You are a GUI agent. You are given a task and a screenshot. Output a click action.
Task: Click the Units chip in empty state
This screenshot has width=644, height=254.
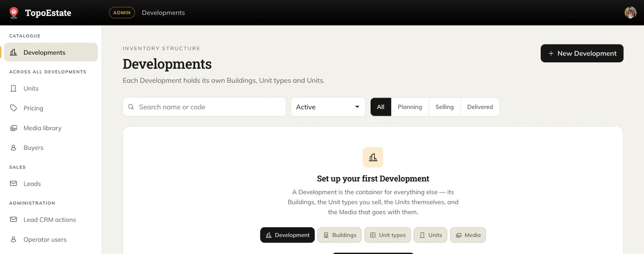(430, 235)
